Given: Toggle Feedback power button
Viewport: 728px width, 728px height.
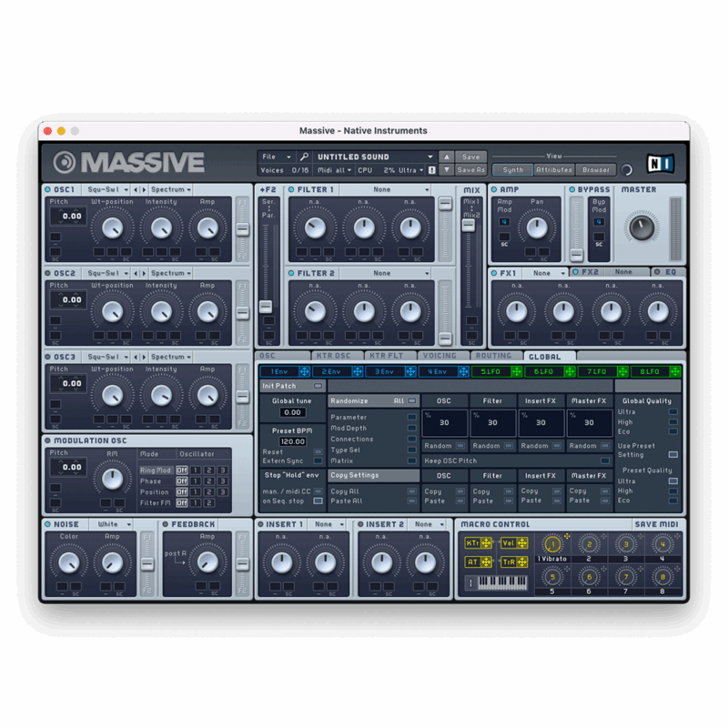Looking at the screenshot, I should [166, 524].
